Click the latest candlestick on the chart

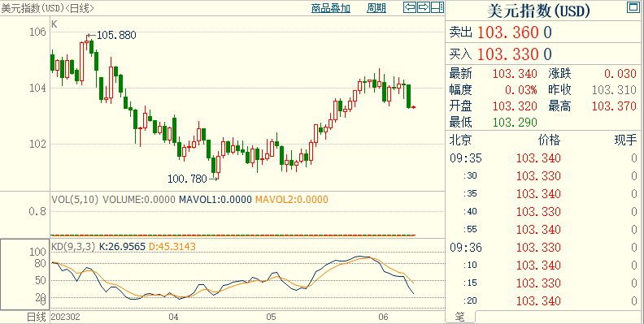[414, 107]
